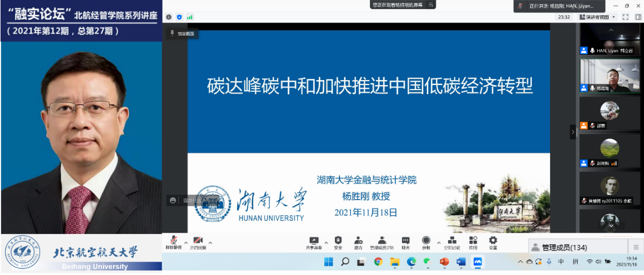Expand the camera options arrow
Viewport: 644px width, 275px height.
pyautogui.click(x=210, y=242)
